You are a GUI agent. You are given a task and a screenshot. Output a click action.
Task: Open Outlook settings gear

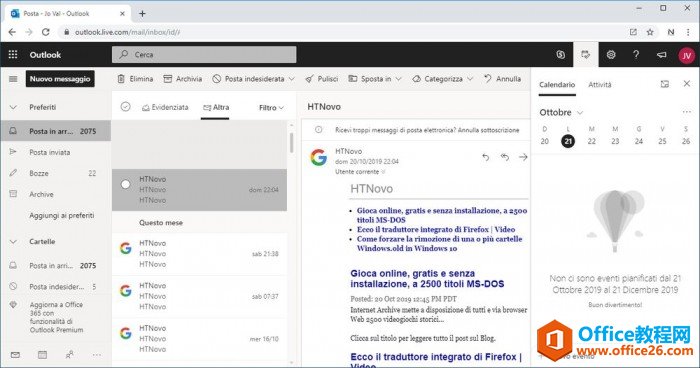coord(611,54)
